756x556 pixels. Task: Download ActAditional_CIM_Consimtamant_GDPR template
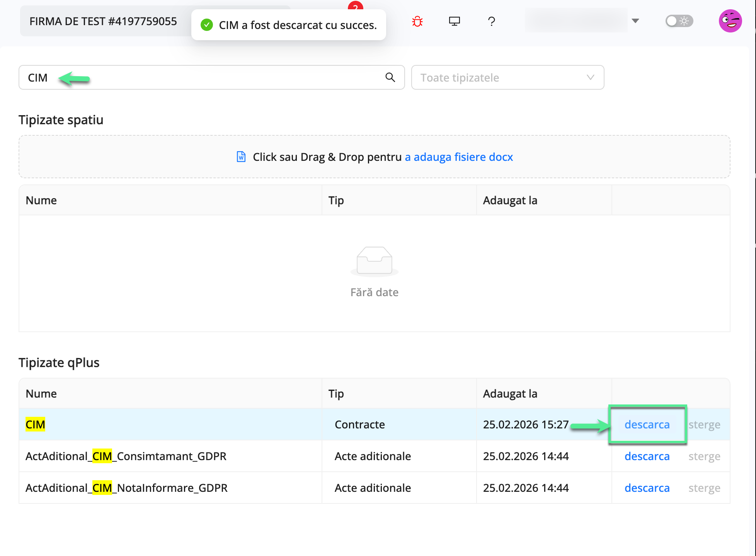(647, 456)
